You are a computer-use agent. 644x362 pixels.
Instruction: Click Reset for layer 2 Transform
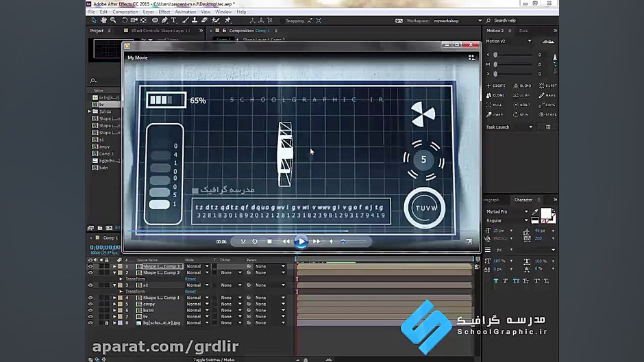[190, 279]
